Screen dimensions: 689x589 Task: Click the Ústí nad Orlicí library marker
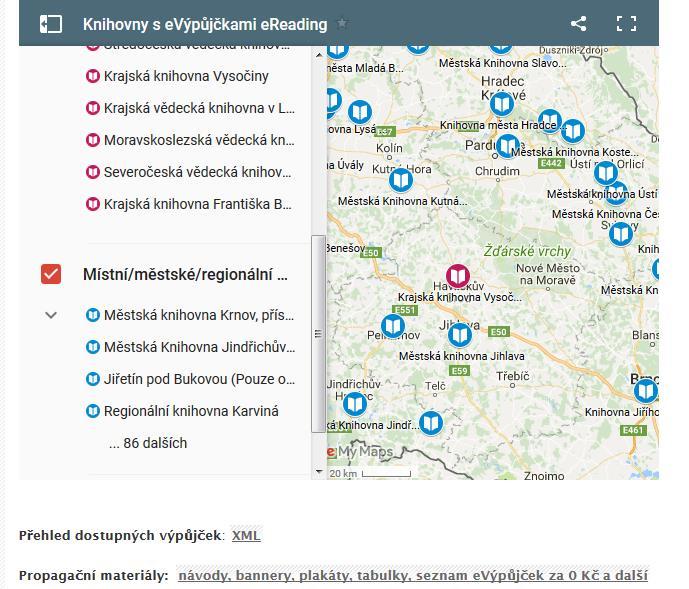click(x=606, y=173)
